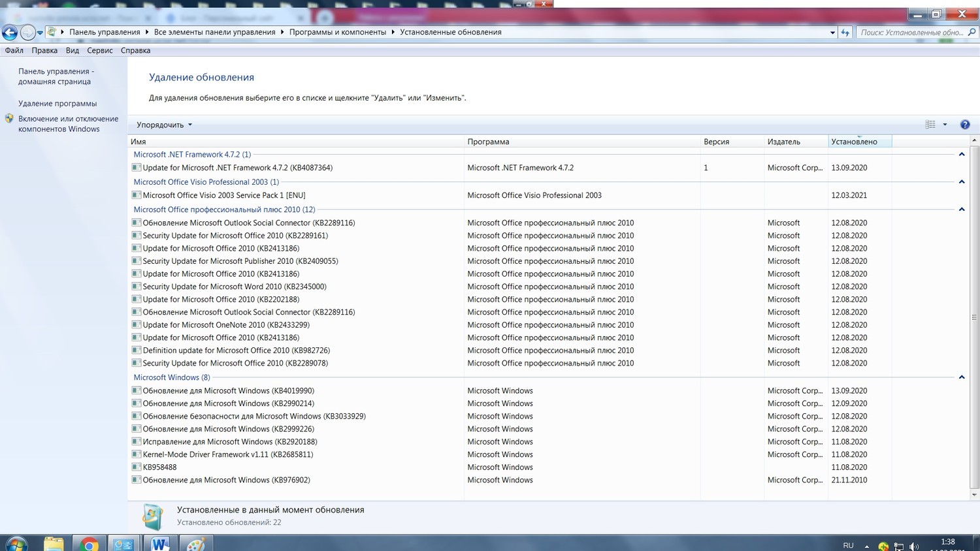980x551 pixels.
Task: Select Обновление безопасности для Microsoft Windows (KB3033929)
Action: pos(254,417)
